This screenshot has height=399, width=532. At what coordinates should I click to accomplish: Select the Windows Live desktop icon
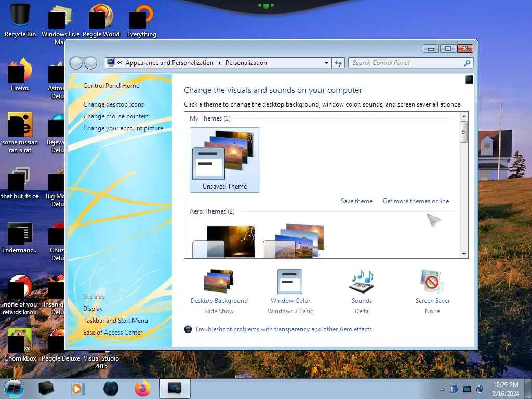click(60, 24)
